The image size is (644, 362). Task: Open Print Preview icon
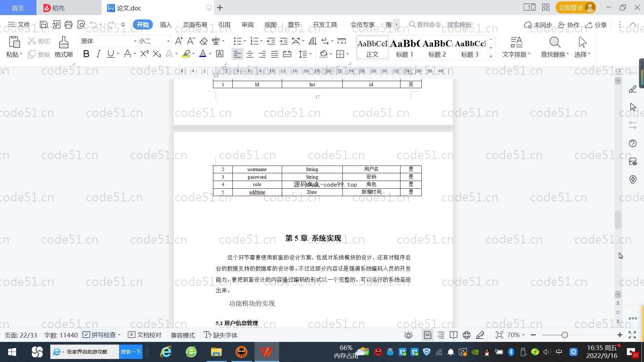click(81, 24)
